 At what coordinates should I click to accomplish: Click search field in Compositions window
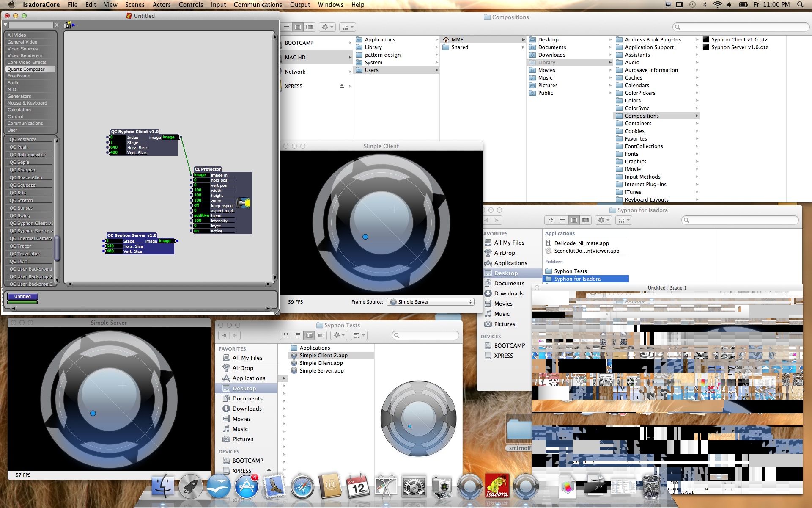[741, 27]
